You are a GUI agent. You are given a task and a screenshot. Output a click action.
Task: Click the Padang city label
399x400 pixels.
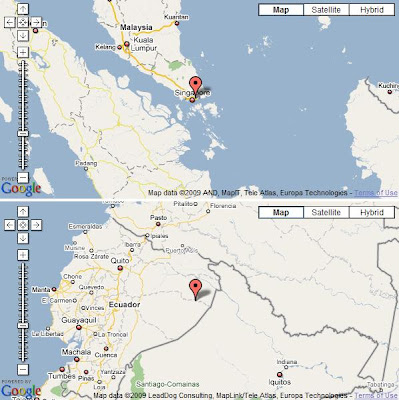(x=86, y=163)
